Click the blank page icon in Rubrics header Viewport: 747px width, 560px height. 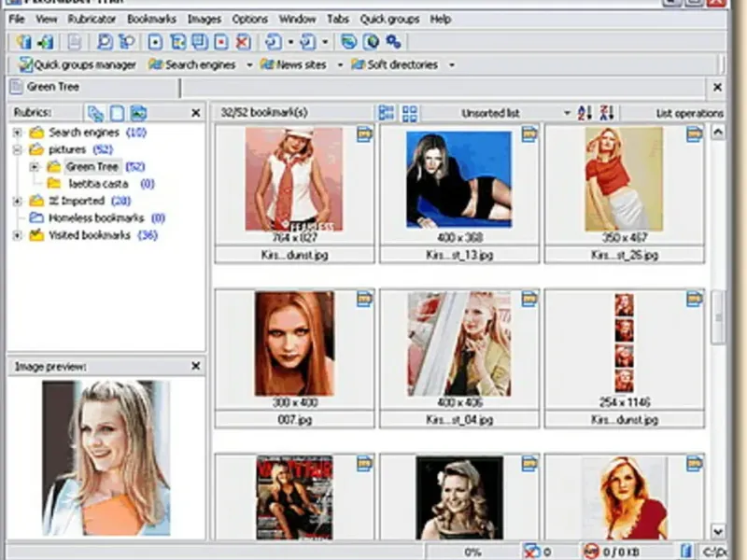tap(118, 113)
